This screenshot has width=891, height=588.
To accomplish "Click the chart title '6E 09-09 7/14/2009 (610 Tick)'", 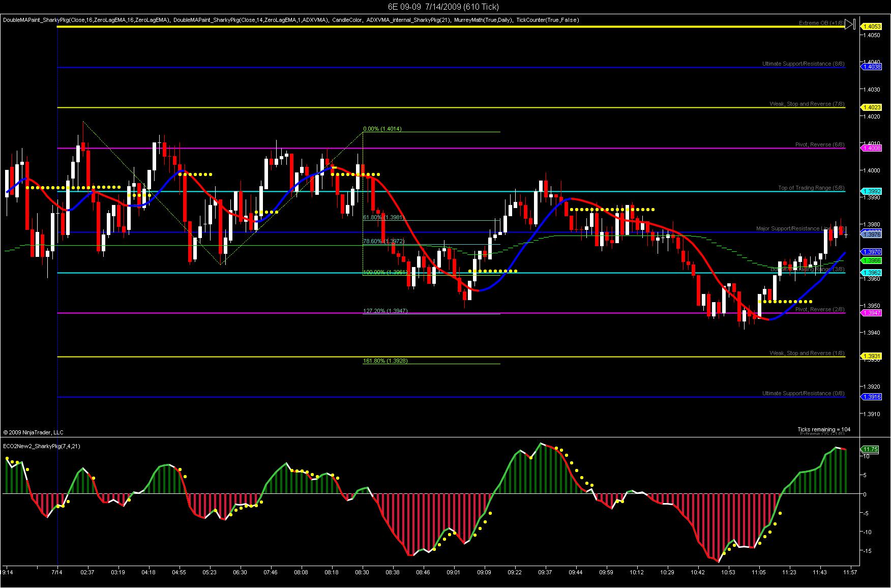I will 443,7.
